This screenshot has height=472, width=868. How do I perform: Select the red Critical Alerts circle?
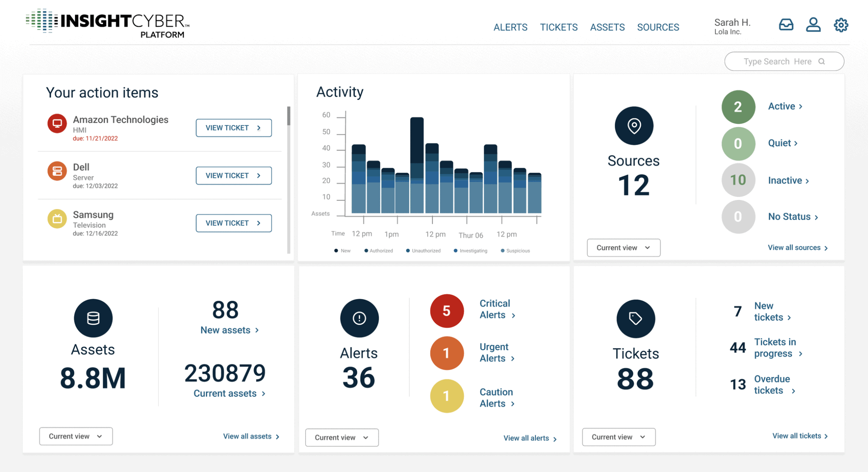(x=446, y=311)
